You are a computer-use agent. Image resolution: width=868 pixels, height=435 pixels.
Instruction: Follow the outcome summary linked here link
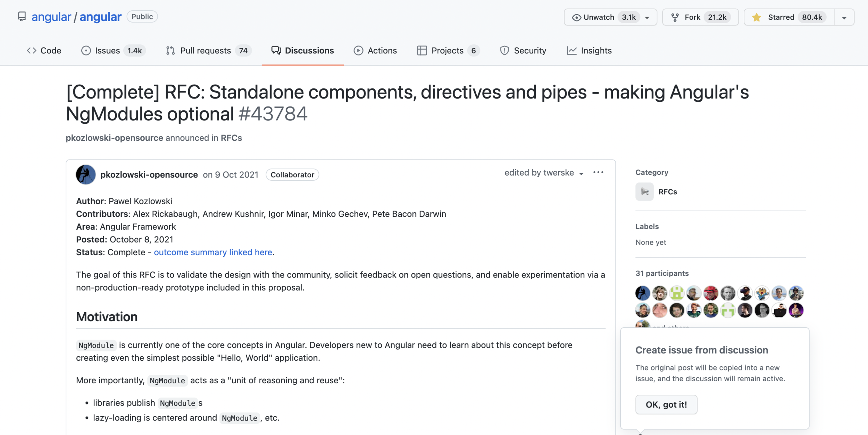click(213, 252)
